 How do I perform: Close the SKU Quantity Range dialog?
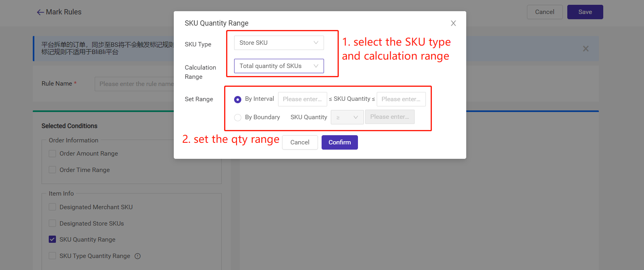(453, 23)
